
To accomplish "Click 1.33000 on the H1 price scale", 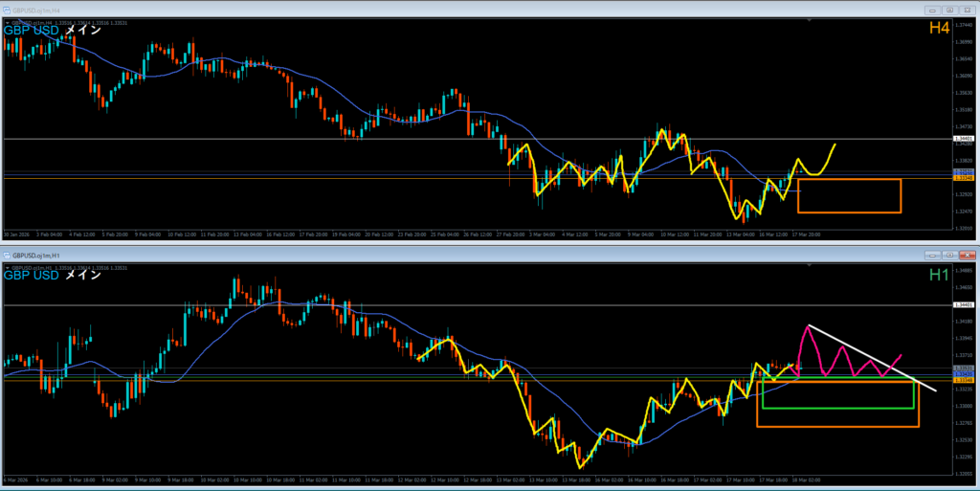I will [963, 406].
